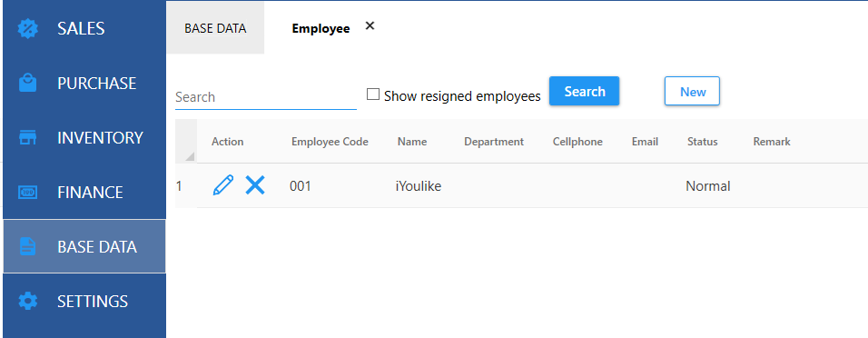Open the Settings gear icon
The height and width of the screenshot is (338, 868).
point(27,301)
